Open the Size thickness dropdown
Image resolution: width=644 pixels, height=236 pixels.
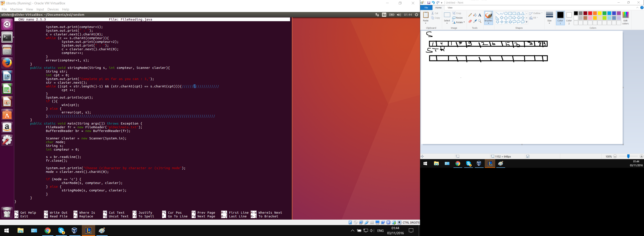click(x=549, y=18)
